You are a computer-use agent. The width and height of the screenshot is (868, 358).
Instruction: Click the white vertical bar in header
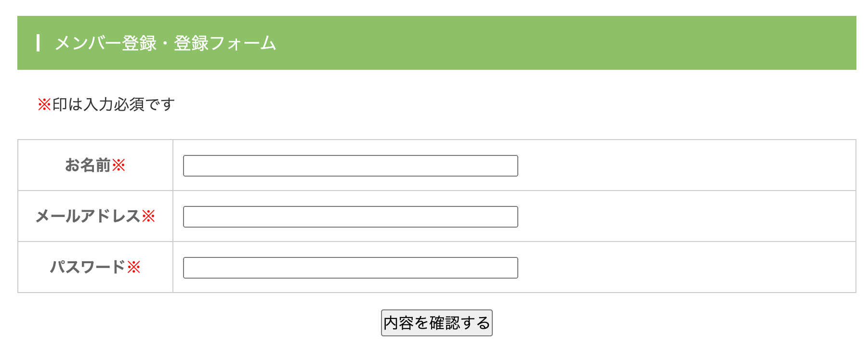pos(38,43)
